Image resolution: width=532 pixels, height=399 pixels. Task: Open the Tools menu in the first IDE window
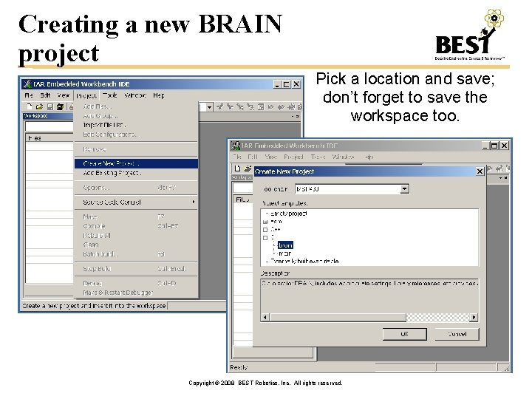click(110, 95)
